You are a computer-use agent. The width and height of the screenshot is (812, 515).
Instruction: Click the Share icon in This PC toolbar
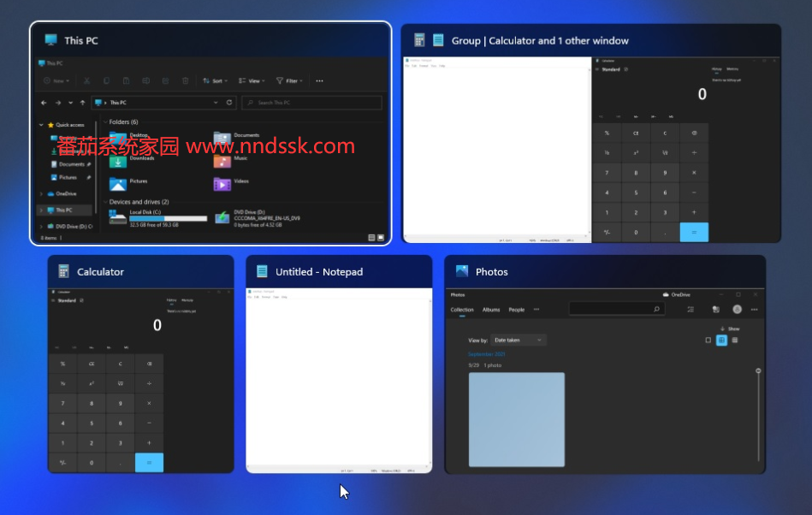coord(166,80)
